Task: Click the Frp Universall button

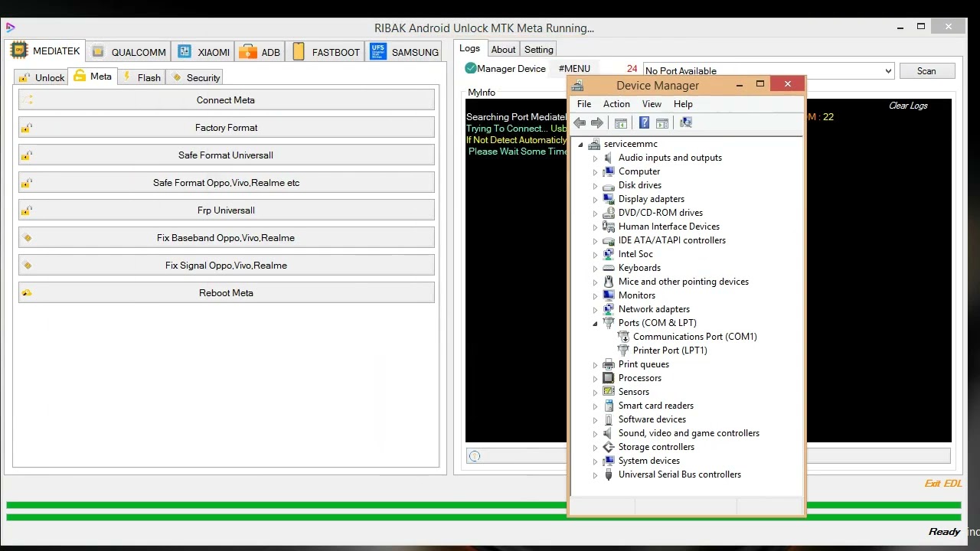Action: tap(227, 210)
